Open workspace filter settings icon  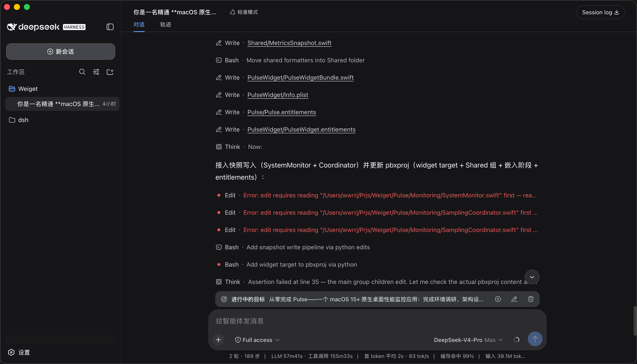pyautogui.click(x=96, y=72)
